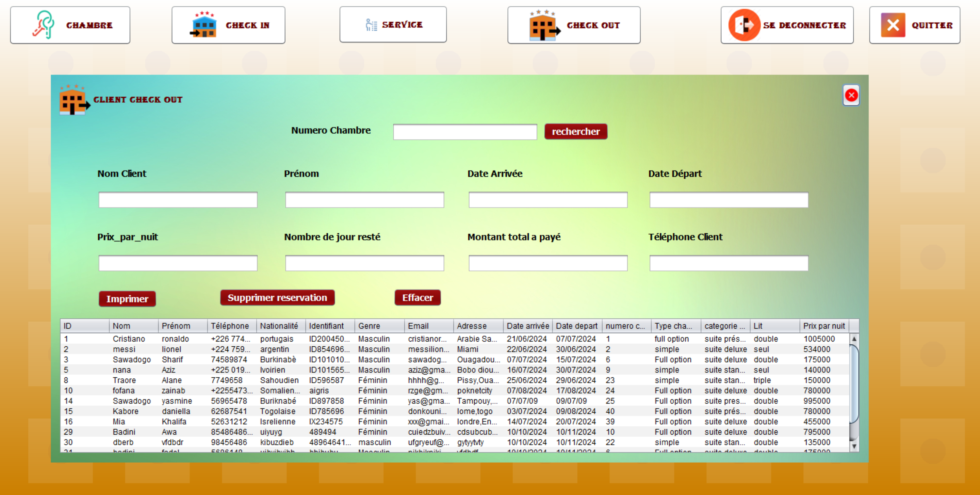Screen dimensions: 980x495
Task: Open Check Out building icon
Action: [x=544, y=25]
